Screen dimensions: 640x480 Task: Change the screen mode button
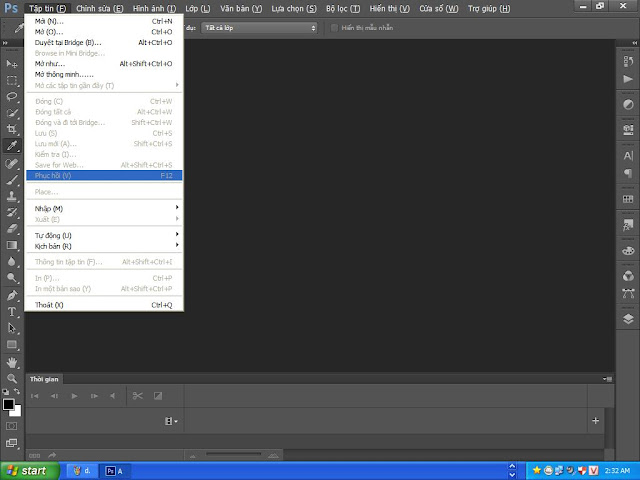click(x=11, y=443)
